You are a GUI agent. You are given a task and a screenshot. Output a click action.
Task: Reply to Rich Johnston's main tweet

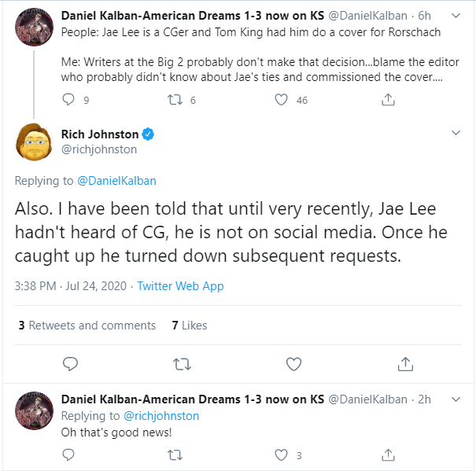click(71, 364)
